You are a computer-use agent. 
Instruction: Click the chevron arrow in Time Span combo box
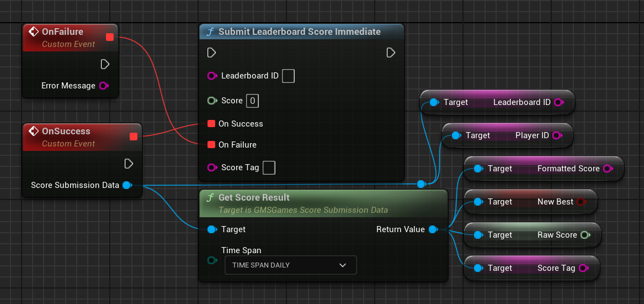point(343,265)
